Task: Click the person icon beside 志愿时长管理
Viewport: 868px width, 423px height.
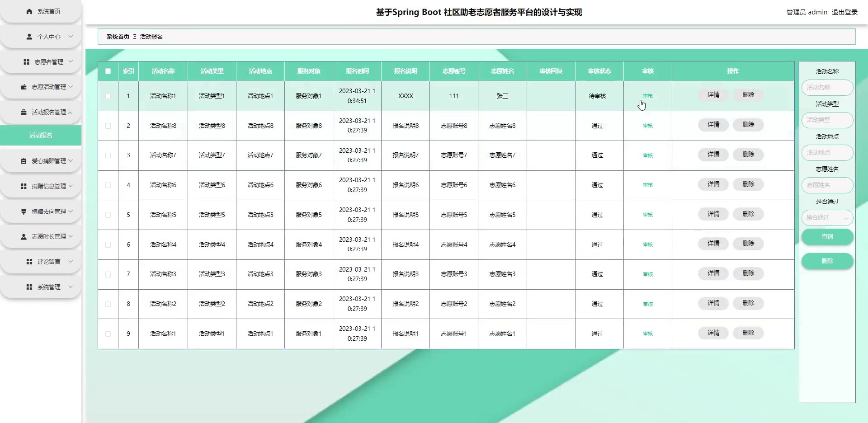Action: pyautogui.click(x=24, y=236)
